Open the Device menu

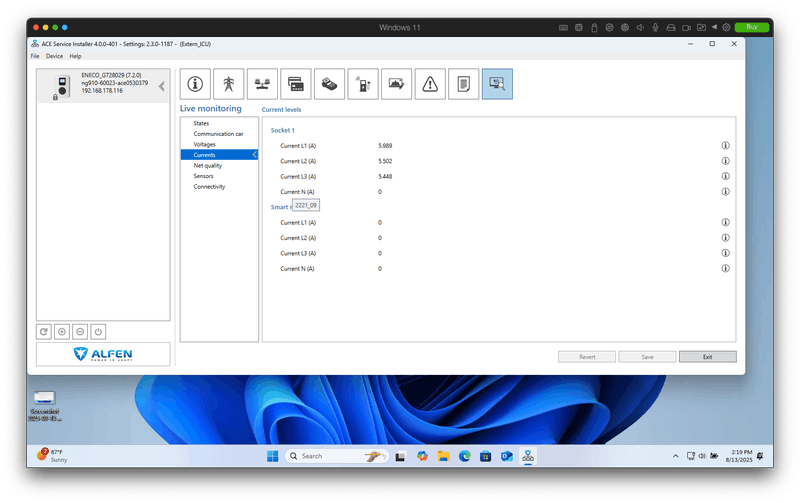pos(54,56)
